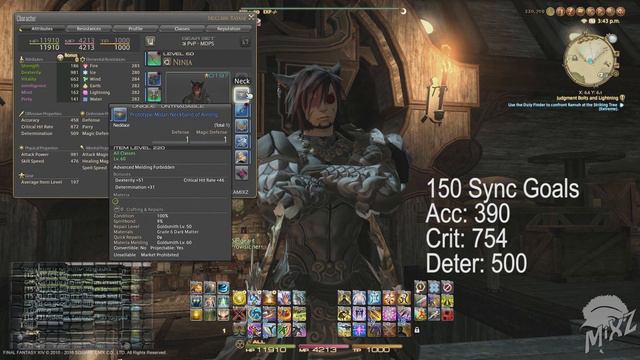
Task: Use the red dice-like hotbar icon
Action: 447,315
